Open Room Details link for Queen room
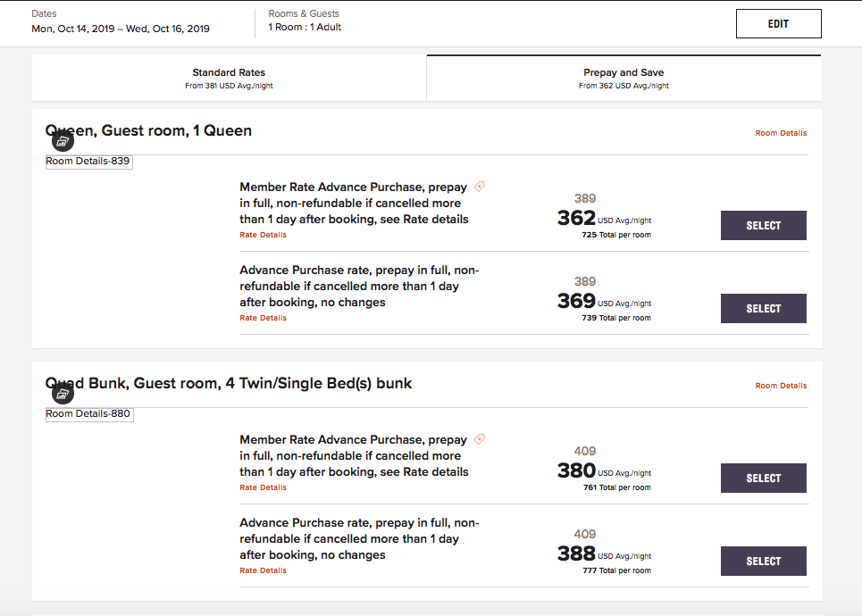Screen dimensions: 862x616 coord(781,133)
